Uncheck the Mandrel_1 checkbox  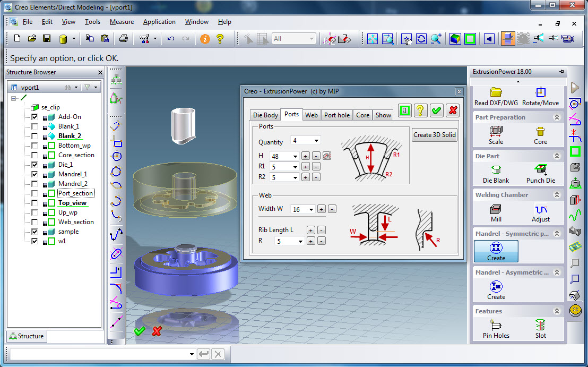[34, 174]
